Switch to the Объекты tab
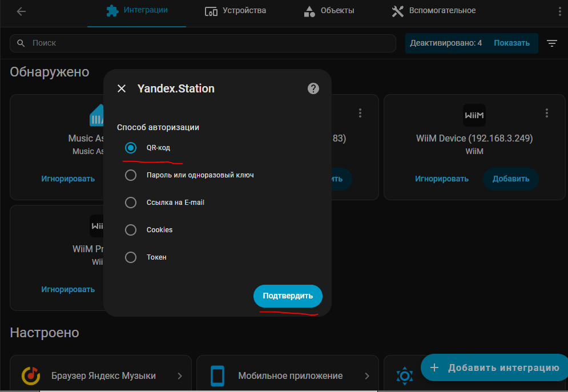 (329, 10)
